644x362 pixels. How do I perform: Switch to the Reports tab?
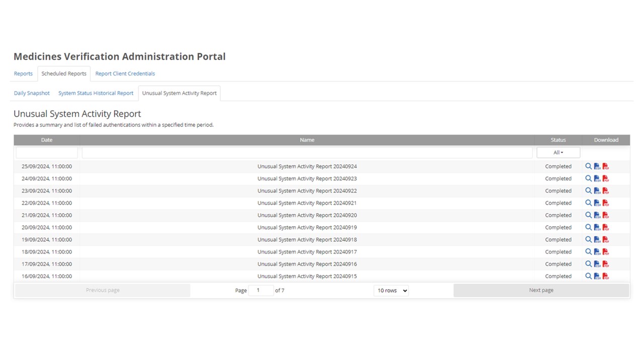coord(23,73)
